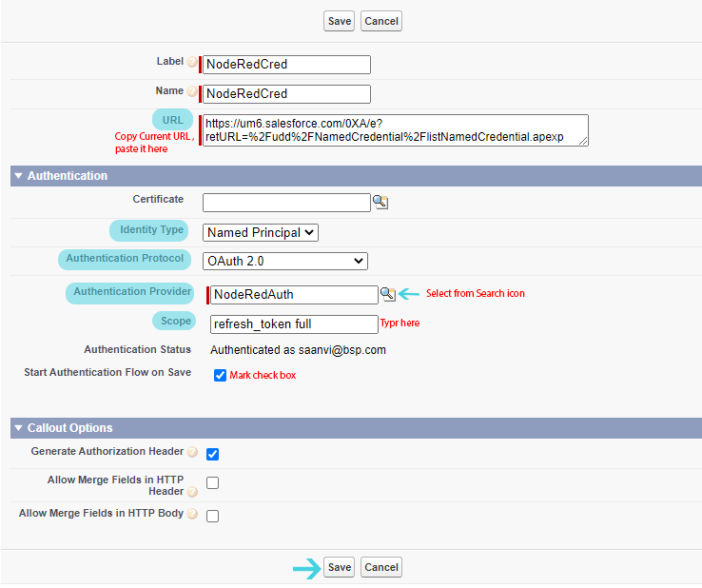Click help icon for Merge Fields in HTTP Body

pos(192,515)
